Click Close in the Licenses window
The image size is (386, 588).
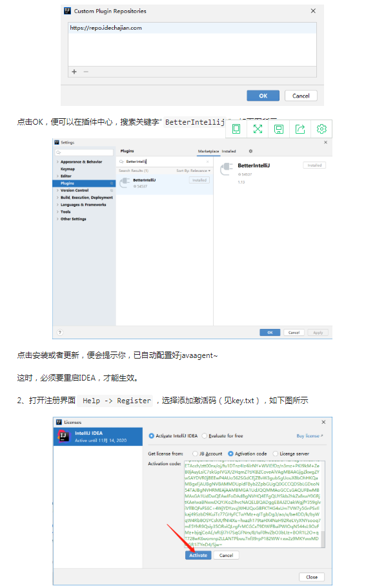[311, 577]
